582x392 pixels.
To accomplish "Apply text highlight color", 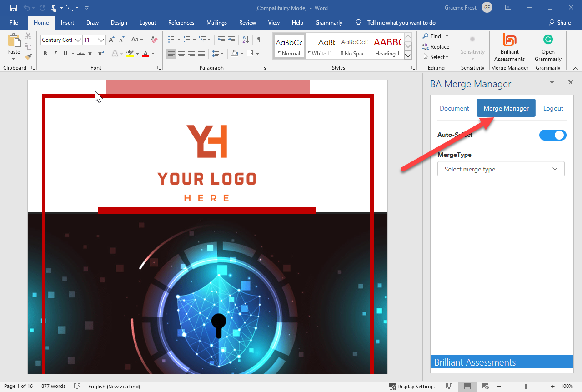I will coord(130,54).
